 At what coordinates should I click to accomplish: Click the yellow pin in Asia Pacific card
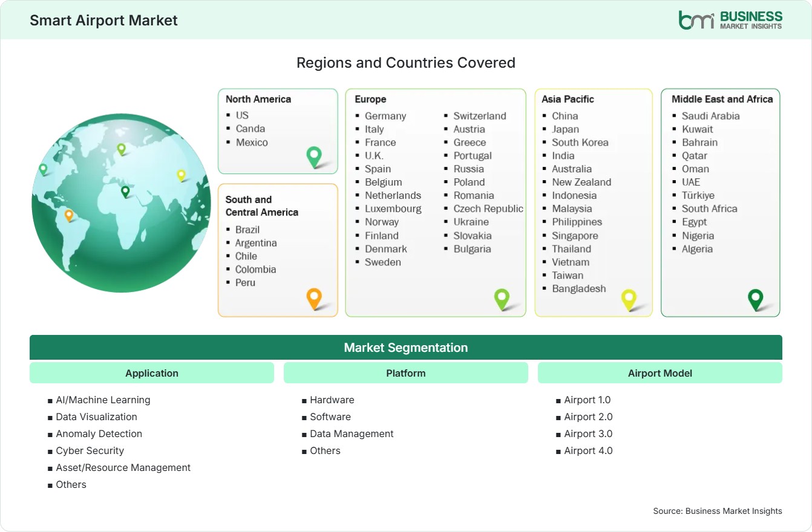[629, 299]
